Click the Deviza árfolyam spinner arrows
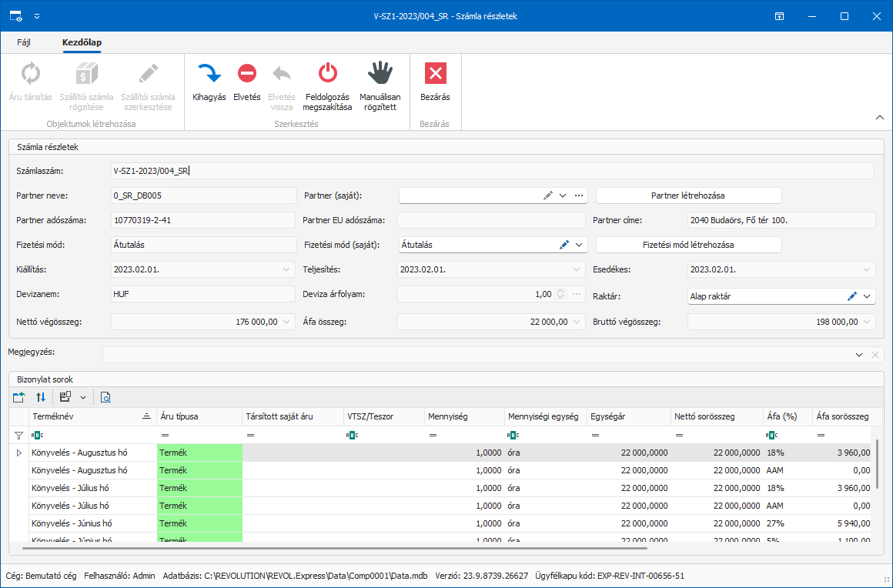Image resolution: width=893 pixels, height=588 pixels. click(x=560, y=294)
